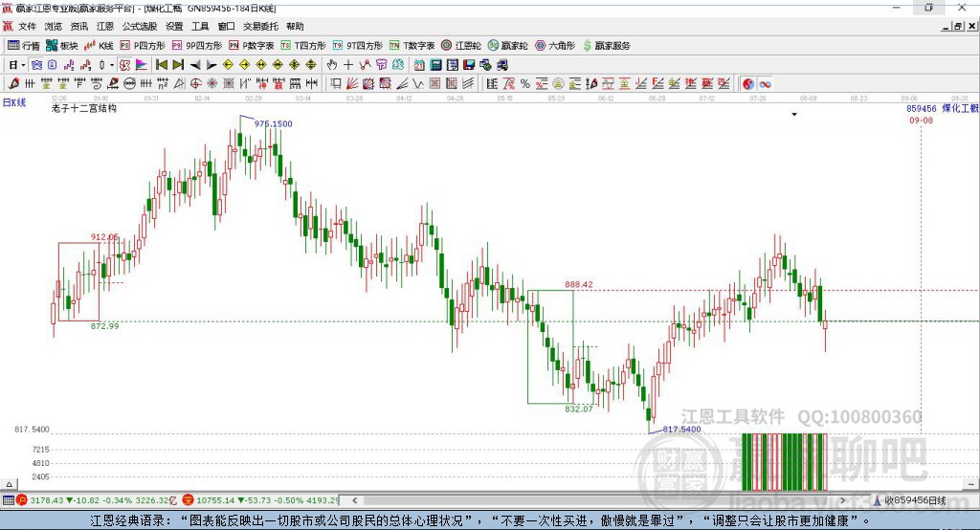Step forward with the right play arrow
This screenshot has height=530, width=980.
(x=212, y=64)
